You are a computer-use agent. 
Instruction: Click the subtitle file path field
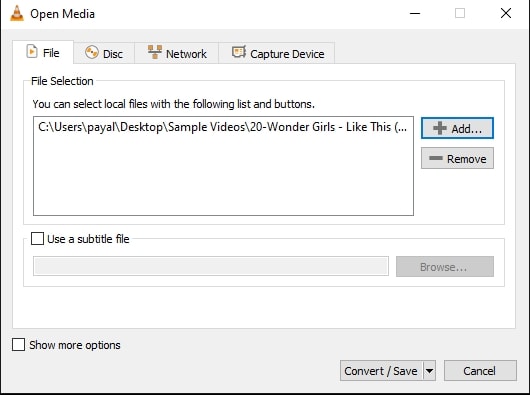[x=211, y=266]
